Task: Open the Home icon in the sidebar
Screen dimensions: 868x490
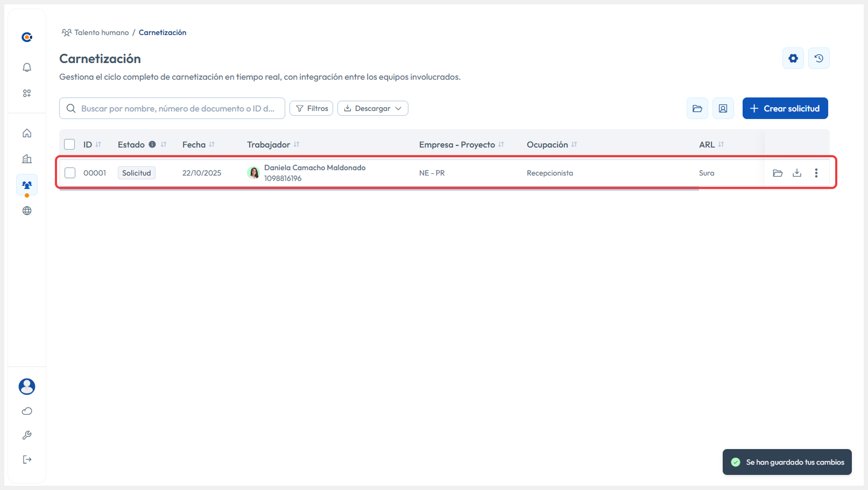Action: [x=26, y=133]
